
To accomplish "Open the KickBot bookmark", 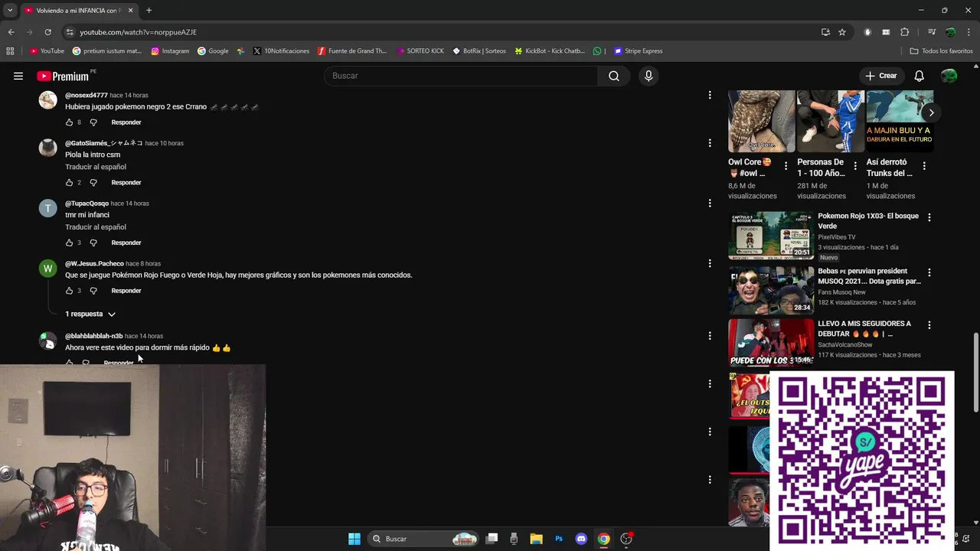I will 550,51.
